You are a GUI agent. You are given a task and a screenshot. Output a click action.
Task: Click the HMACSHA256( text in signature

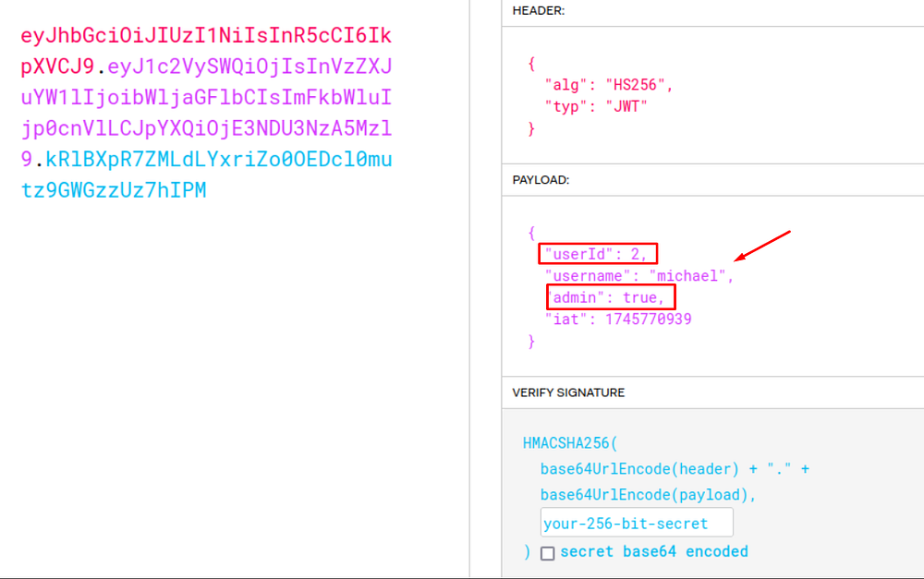coord(570,443)
